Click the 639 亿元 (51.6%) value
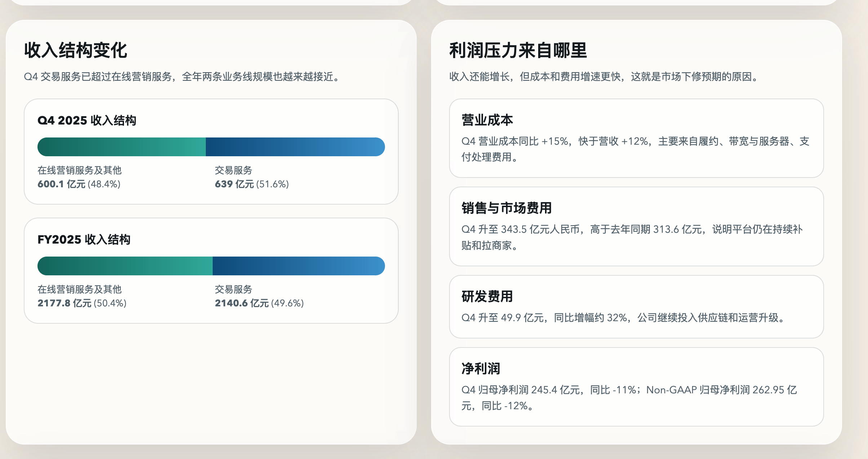 252,184
